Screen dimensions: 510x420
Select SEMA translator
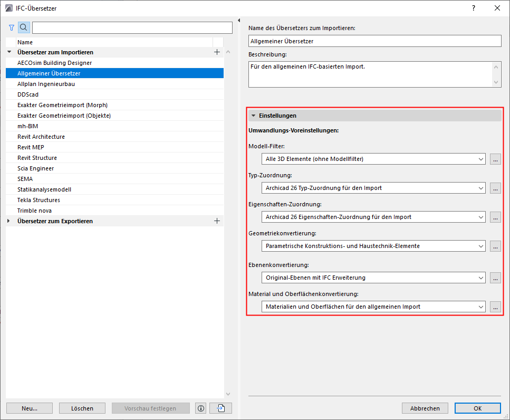114,179
